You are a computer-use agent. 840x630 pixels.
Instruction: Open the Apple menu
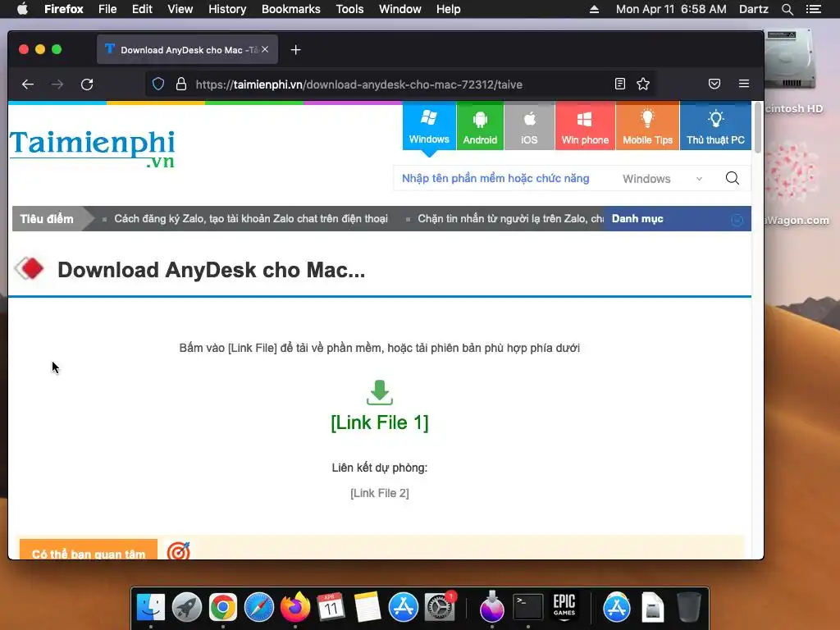coord(22,9)
